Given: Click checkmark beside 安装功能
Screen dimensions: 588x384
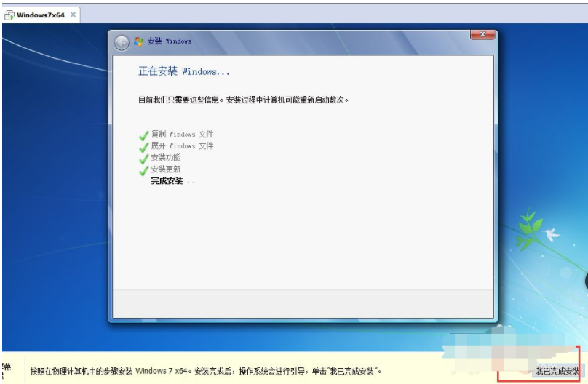Looking at the screenshot, I should pos(144,159).
